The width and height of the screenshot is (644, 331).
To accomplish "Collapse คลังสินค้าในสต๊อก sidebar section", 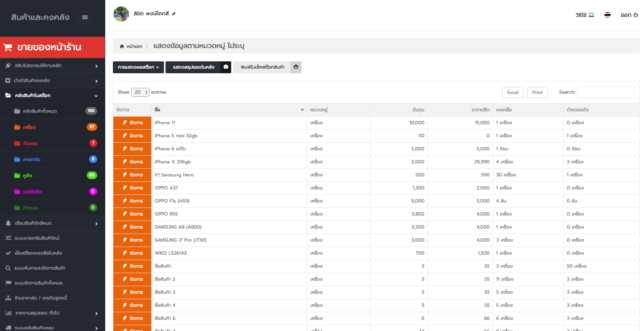I will coord(52,96).
